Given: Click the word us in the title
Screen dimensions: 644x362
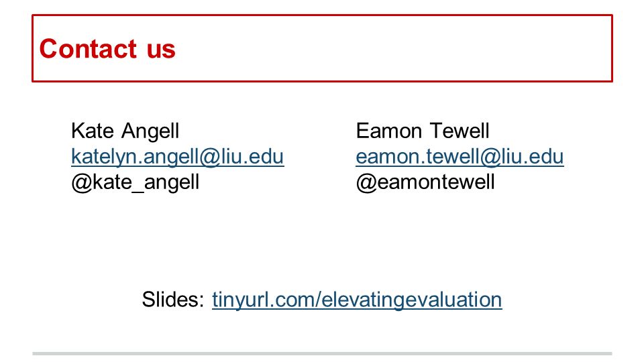Looking at the screenshot, I should point(161,51).
